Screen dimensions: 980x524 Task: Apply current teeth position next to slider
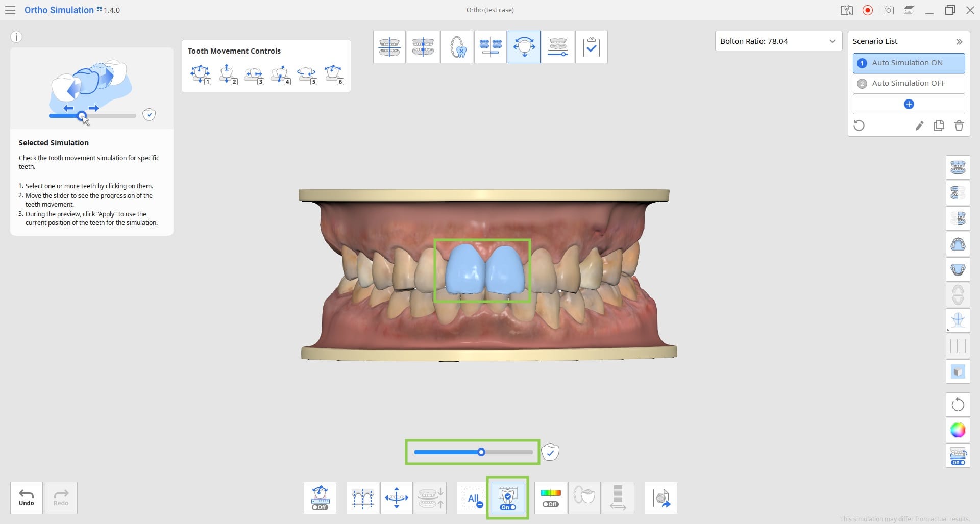(x=550, y=452)
